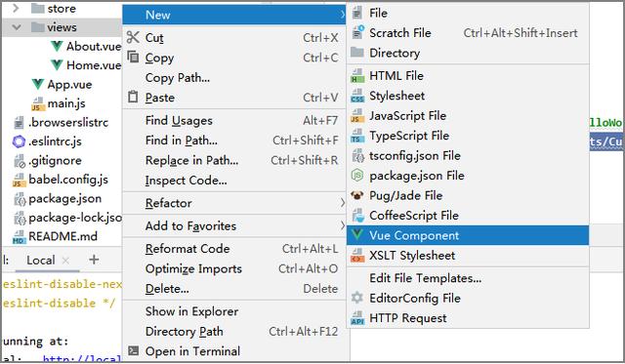Expand the Refactor submenu arrow

click(x=342, y=203)
